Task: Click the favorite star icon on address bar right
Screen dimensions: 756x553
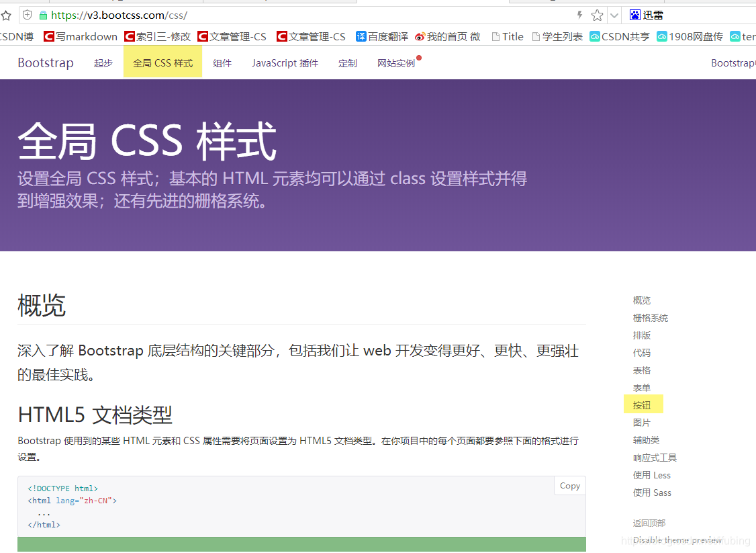Action: point(597,15)
